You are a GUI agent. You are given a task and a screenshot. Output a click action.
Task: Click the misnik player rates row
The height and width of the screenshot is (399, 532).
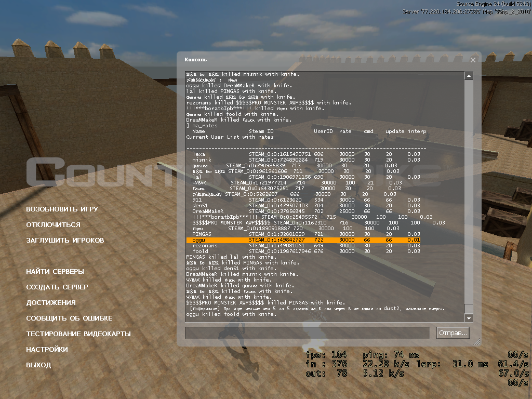(x=306, y=160)
